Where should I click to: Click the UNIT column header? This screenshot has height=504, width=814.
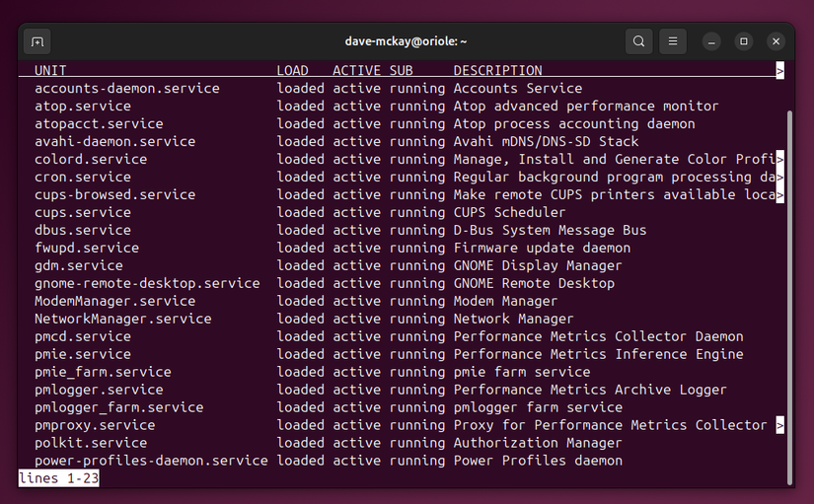pos(50,71)
